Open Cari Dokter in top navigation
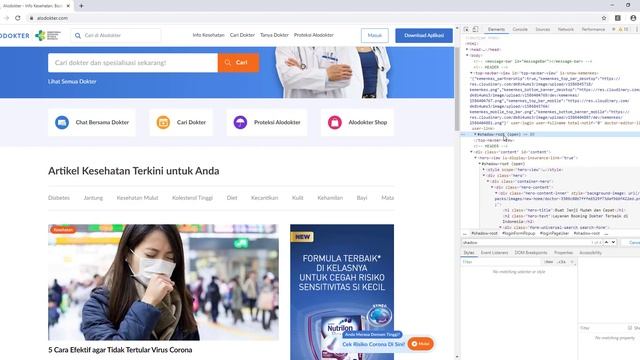The image size is (640, 360). pyautogui.click(x=242, y=35)
